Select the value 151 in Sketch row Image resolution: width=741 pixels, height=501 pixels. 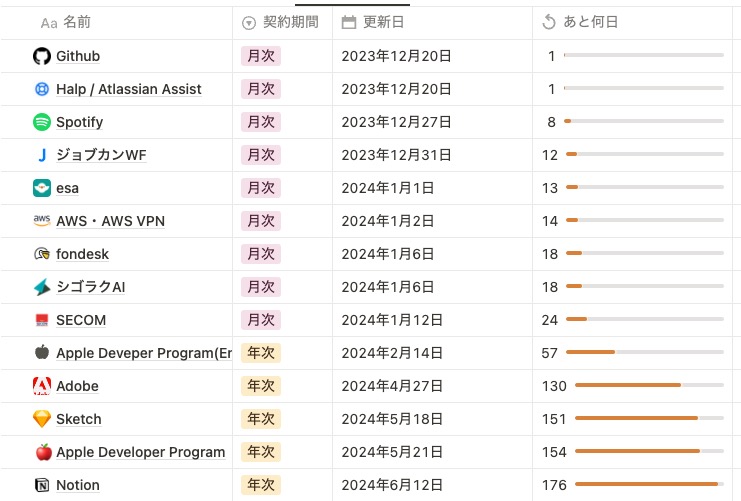[554, 419]
